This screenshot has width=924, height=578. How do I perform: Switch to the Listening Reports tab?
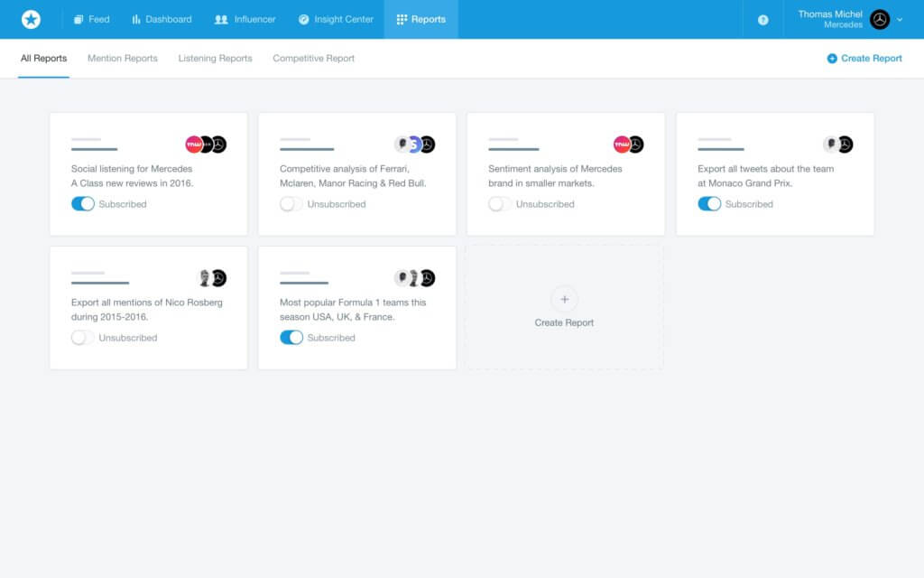(x=215, y=59)
